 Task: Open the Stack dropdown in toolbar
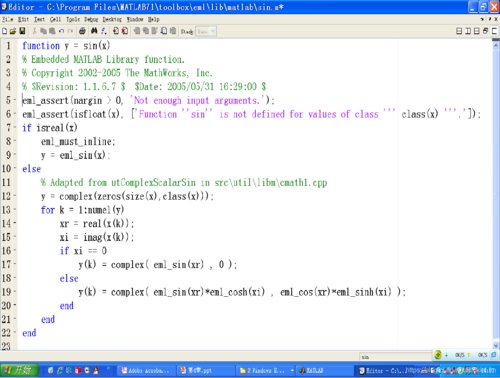206,32
